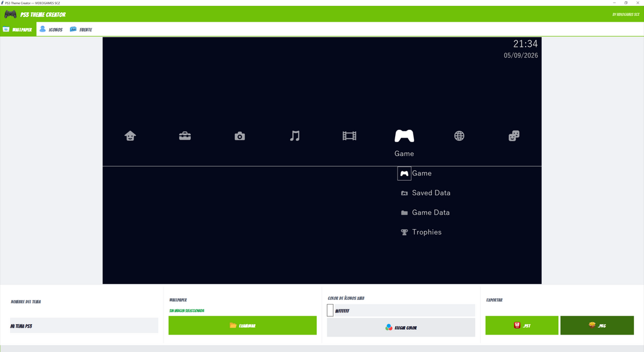The height and width of the screenshot is (352, 644).
Task: Open the Iconos tab
Action: (52, 30)
